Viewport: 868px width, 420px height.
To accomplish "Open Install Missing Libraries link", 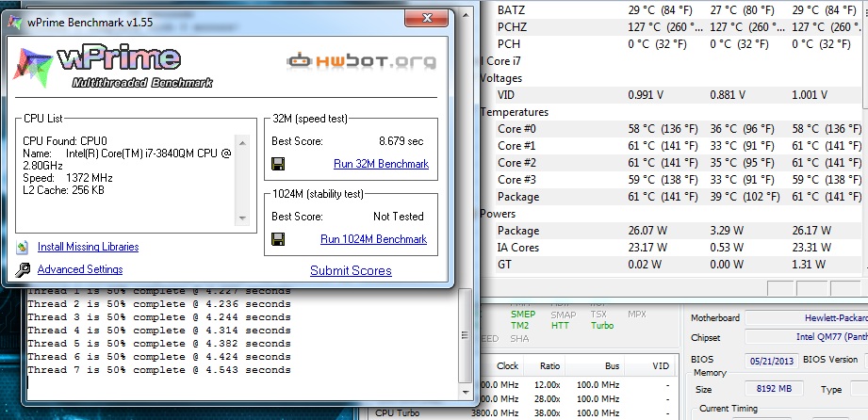I will pyautogui.click(x=88, y=247).
